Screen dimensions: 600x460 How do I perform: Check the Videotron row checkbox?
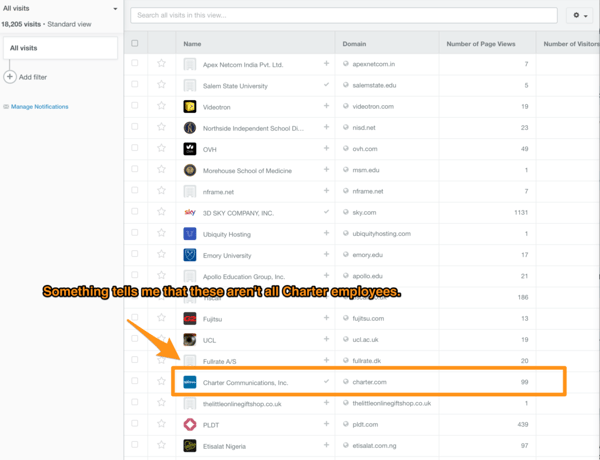[x=135, y=105]
